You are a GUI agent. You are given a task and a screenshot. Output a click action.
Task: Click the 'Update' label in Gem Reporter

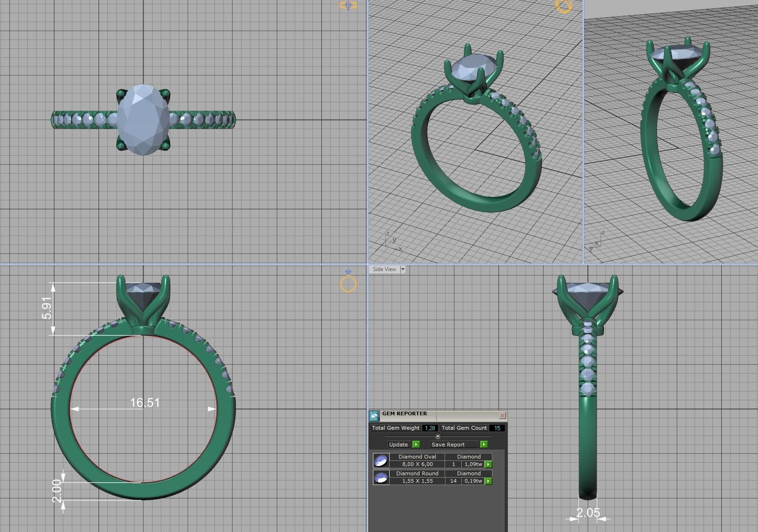point(399,445)
